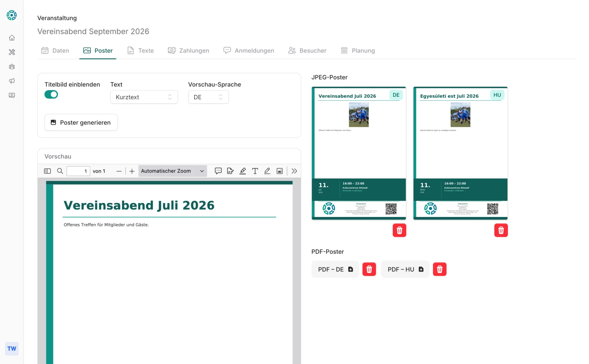Select the add image tool in PDF toolbar
Viewport: 589px width, 364px height.
(280, 171)
